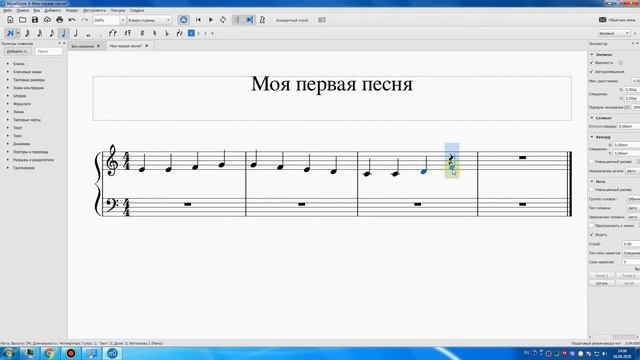640x360 pixels.
Task: Open the Windows Start menu
Action: point(8,353)
